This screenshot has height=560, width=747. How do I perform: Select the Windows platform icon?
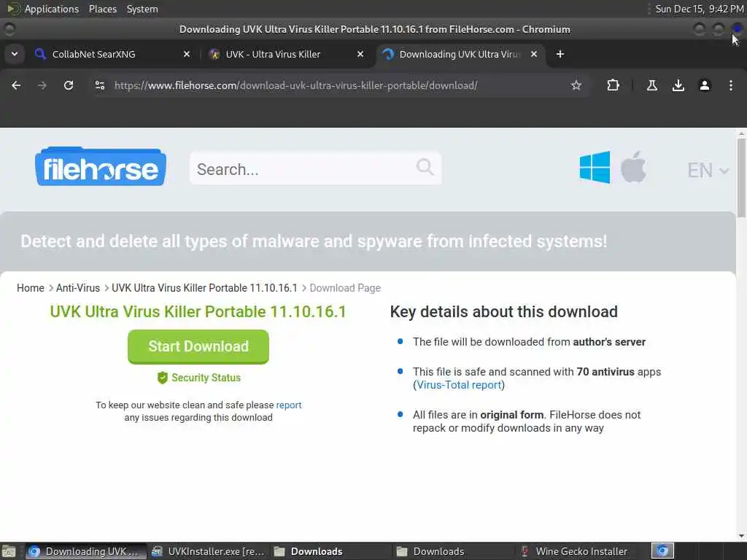tap(595, 167)
